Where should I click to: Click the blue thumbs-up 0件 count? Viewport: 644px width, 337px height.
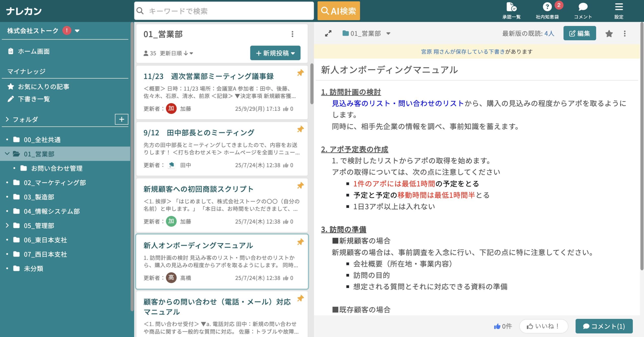(503, 326)
